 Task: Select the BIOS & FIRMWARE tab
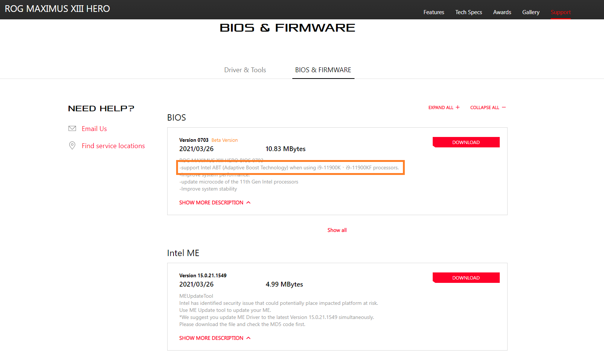323,70
